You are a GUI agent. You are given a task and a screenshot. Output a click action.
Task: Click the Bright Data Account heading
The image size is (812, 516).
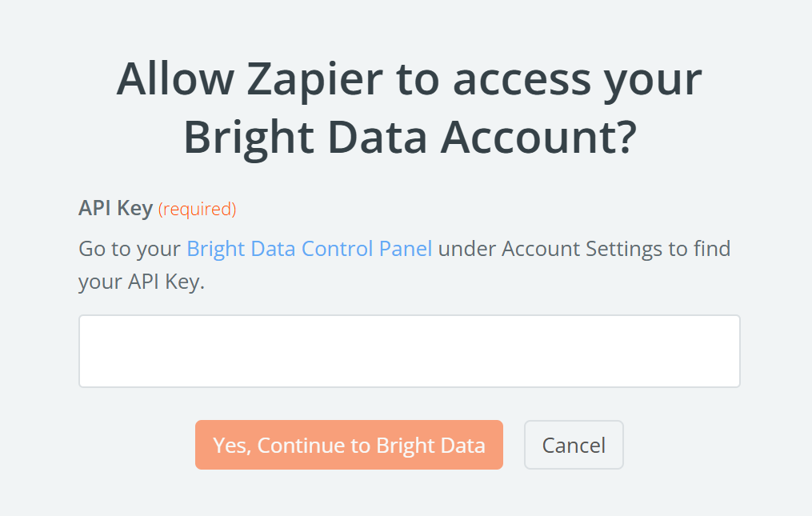point(409,137)
